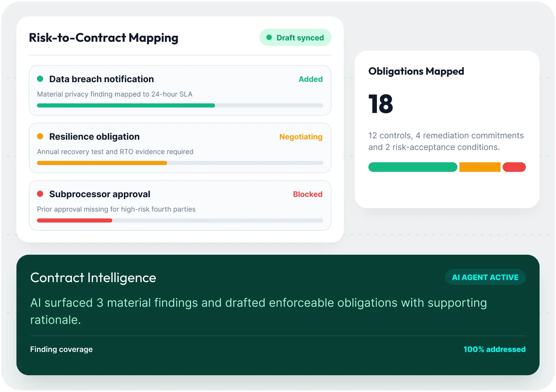
Task: Open the Subprocessor approval item
Action: point(180,205)
